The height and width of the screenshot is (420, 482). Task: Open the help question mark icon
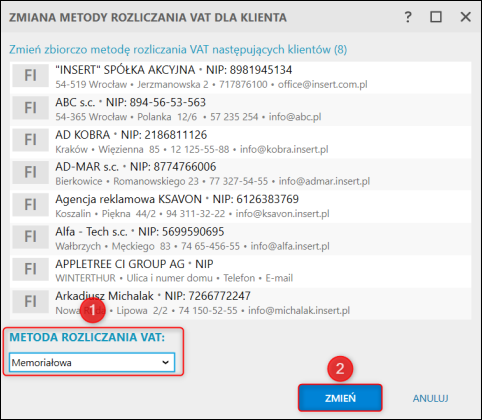pyautogui.click(x=408, y=17)
